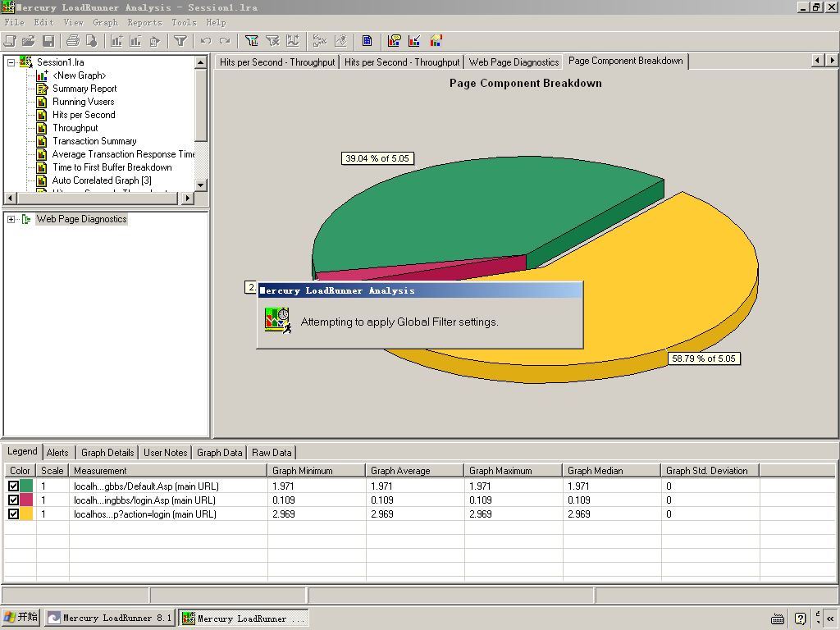This screenshot has height=630, width=840.
Task: Click the yellow action=login color swatch
Action: pos(27,514)
